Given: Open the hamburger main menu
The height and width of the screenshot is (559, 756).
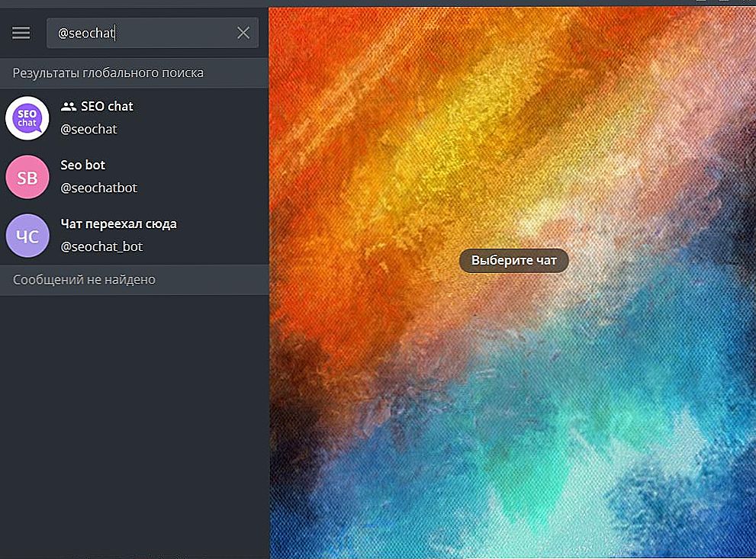Looking at the screenshot, I should point(21,33).
